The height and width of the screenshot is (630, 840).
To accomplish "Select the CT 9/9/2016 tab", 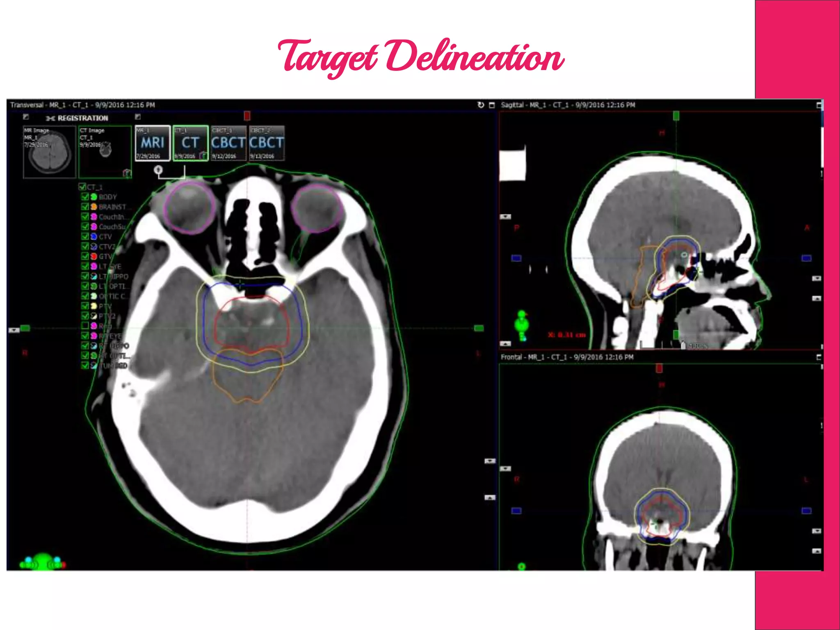I will (191, 143).
